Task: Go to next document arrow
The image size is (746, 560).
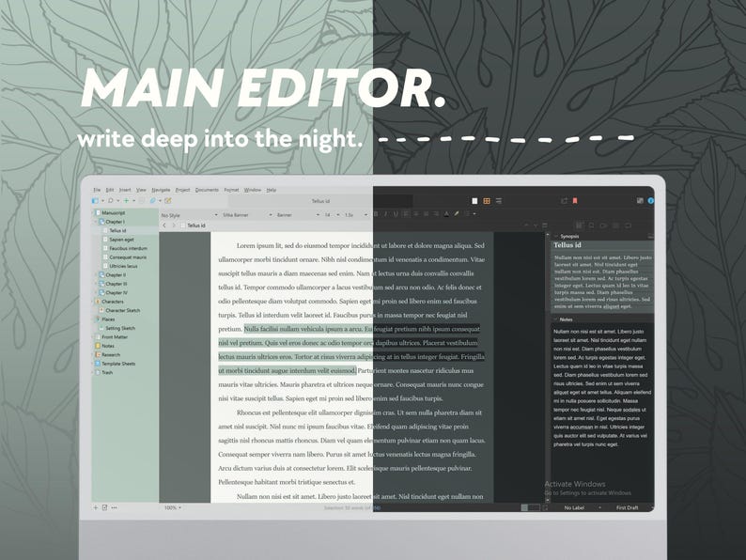Action: pos(536,226)
